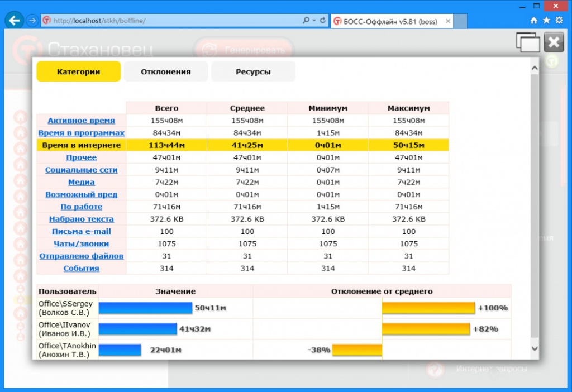Switch to the Ресурсы tab
This screenshot has width=572, height=392.
coord(253,71)
